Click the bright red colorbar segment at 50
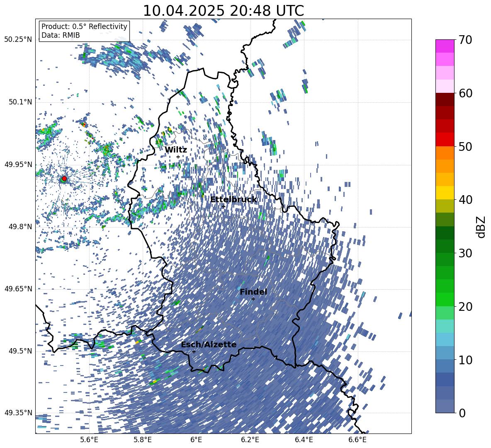 [445, 140]
